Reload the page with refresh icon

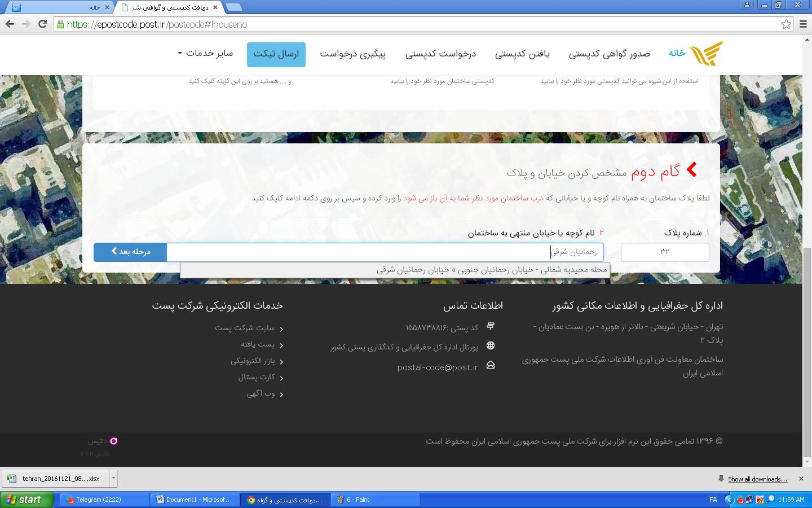coord(42,24)
